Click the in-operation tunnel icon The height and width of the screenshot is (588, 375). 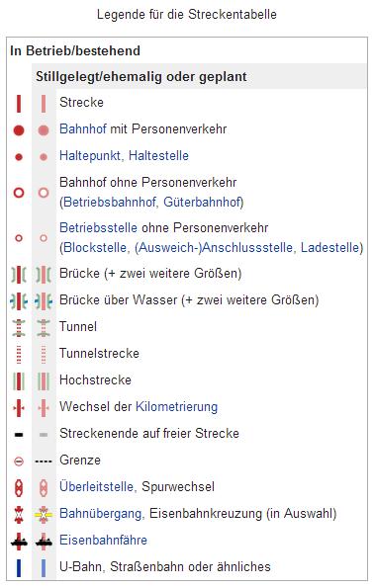tap(19, 327)
